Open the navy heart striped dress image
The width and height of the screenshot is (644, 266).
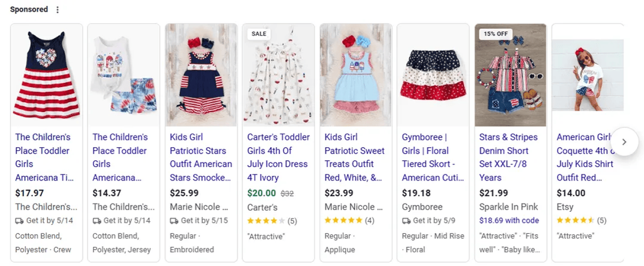[46, 75]
